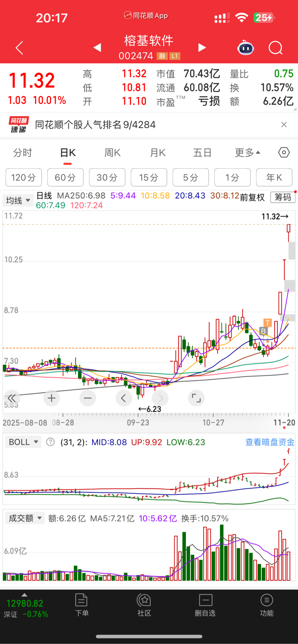Zoom in the K-line chart
The width and height of the screenshot is (298, 644).
(x=52, y=398)
